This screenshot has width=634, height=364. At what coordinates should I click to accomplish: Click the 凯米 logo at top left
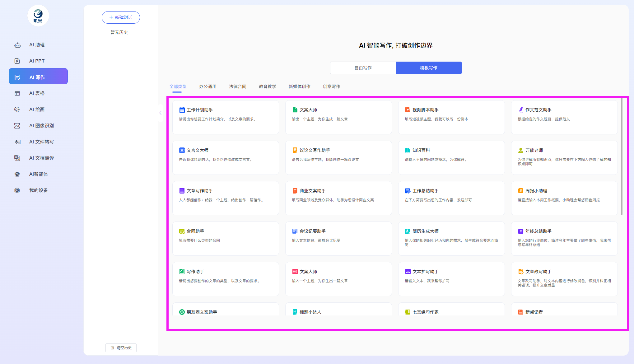pos(38,16)
